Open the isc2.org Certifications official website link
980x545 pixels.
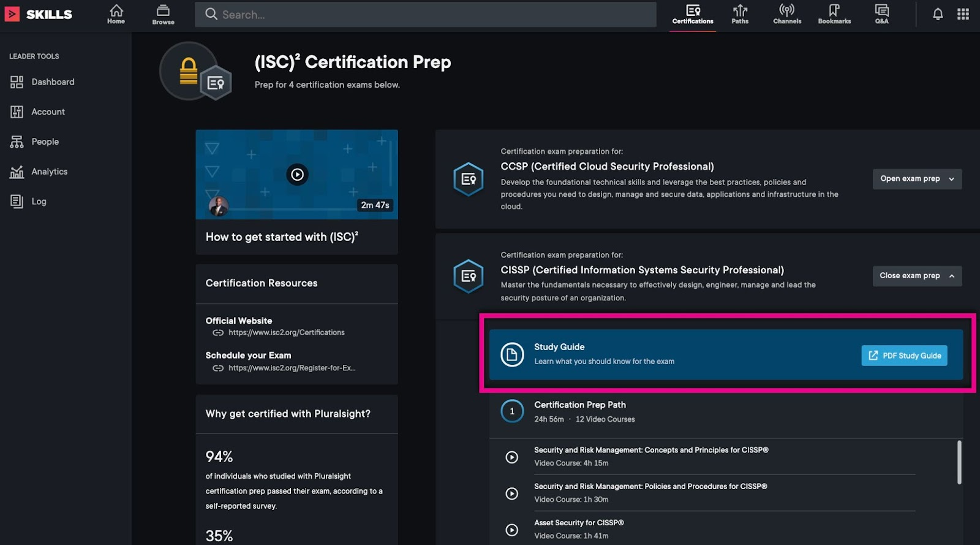click(x=286, y=333)
